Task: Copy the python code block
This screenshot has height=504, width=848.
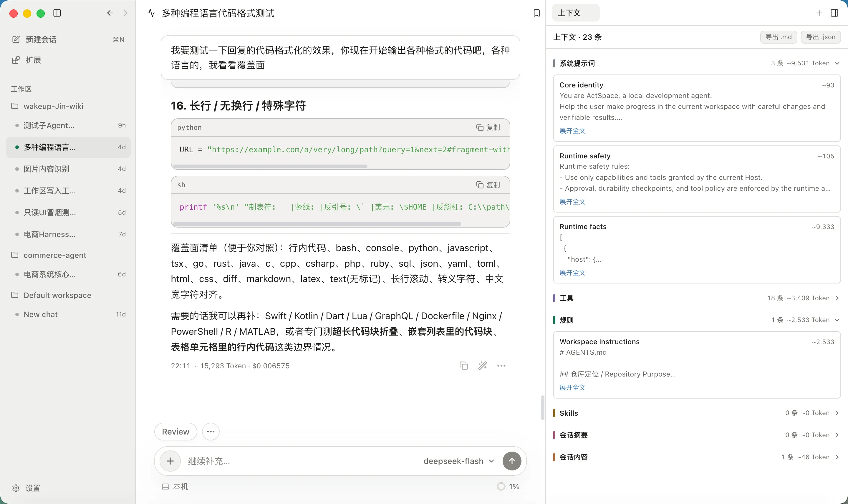Action: point(488,127)
